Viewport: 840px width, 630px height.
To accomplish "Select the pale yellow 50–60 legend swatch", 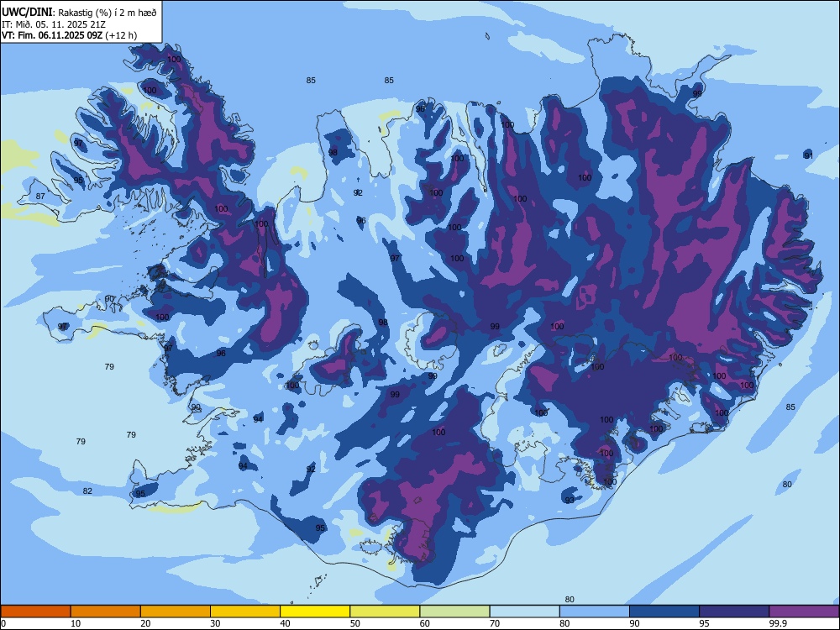I will coord(385,612).
